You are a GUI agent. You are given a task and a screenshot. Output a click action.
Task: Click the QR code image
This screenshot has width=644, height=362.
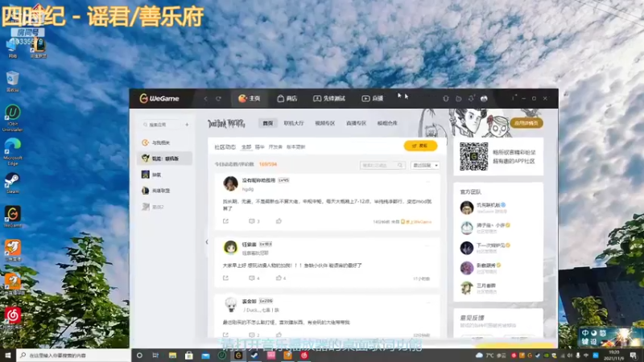point(473,156)
